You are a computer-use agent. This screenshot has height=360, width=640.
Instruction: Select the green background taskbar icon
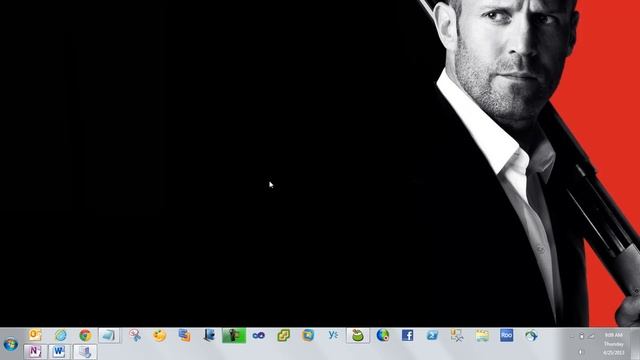pyautogui.click(x=234, y=336)
